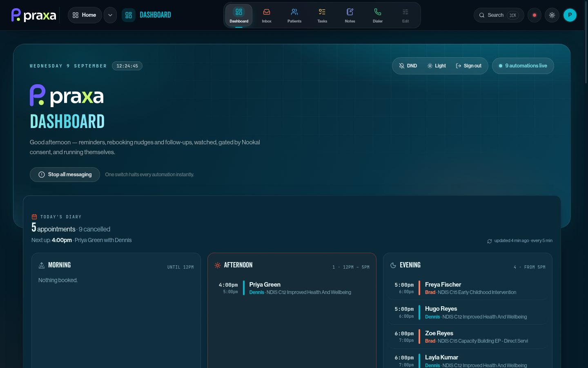Click the Morning sunrise icon
This screenshot has width=588, height=368.
coord(42,265)
